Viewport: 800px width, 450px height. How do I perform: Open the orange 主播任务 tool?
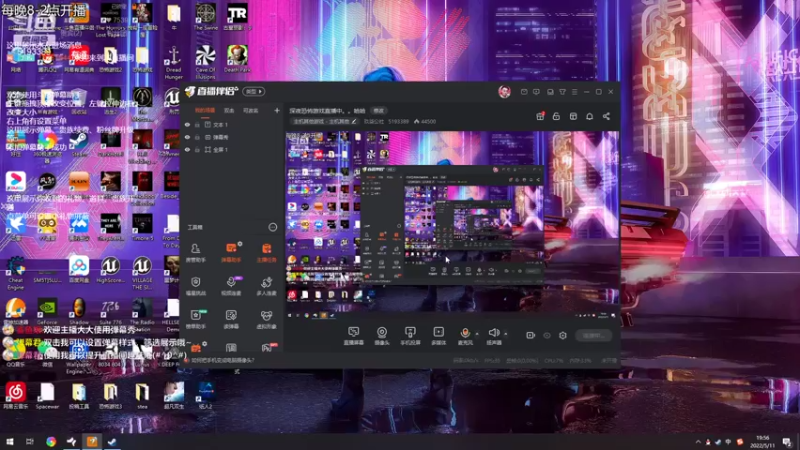pos(266,253)
